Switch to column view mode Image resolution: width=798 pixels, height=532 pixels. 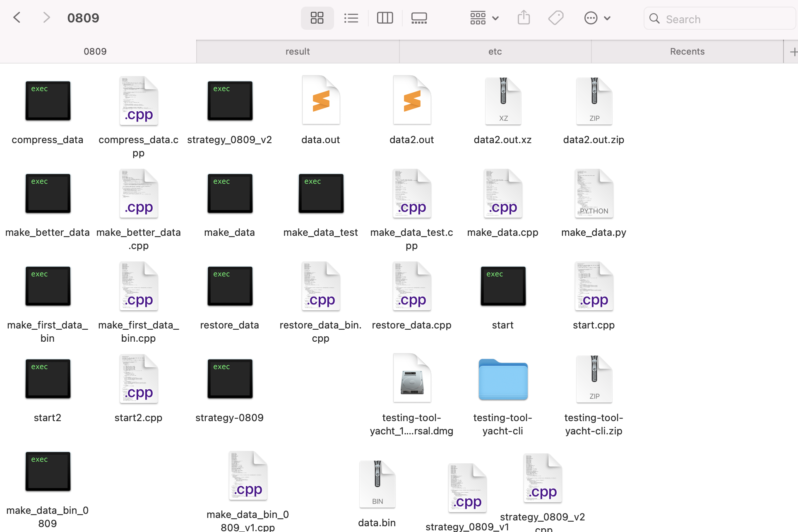click(385, 18)
